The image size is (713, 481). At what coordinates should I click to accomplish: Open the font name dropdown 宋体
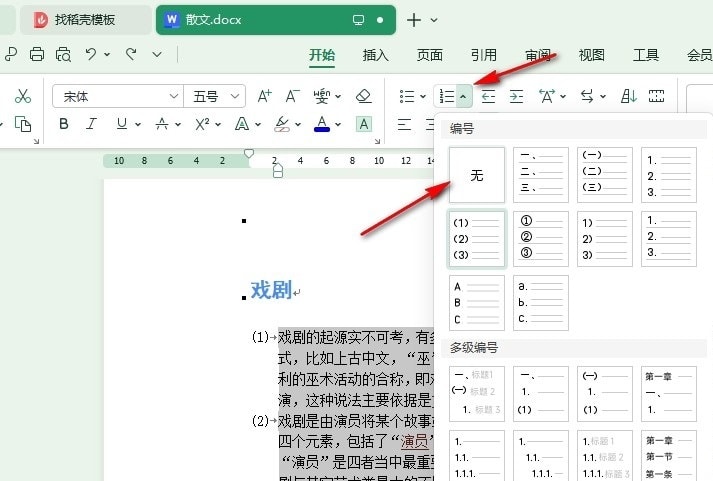tap(173, 96)
